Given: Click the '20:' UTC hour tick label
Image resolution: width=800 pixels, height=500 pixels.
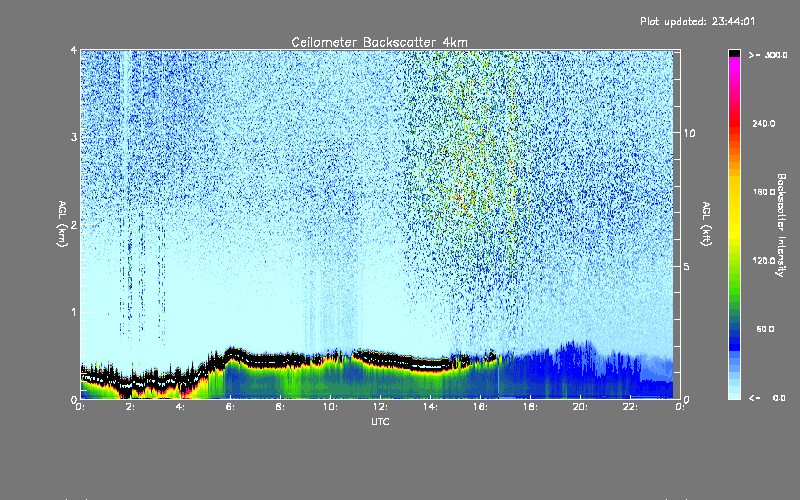Looking at the screenshot, I should pyautogui.click(x=580, y=407).
